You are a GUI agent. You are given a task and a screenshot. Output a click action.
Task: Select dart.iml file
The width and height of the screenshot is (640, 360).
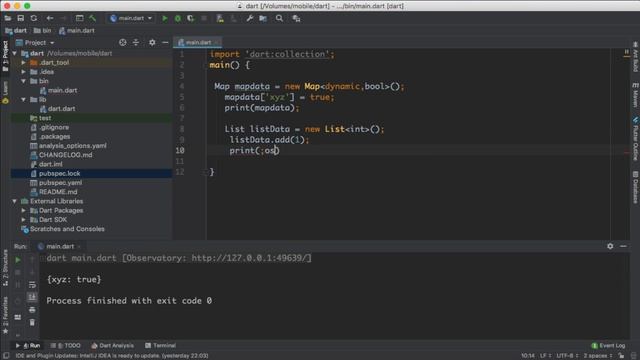tap(51, 164)
